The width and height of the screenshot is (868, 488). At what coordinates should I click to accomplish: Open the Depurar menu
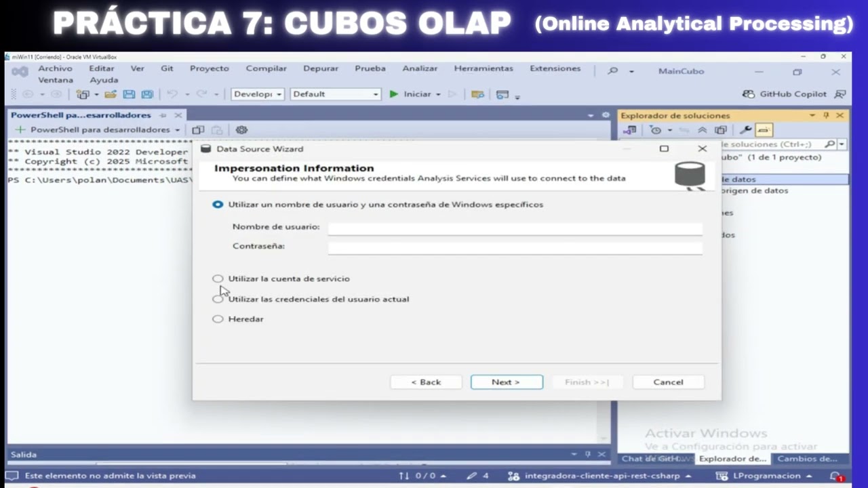point(321,68)
